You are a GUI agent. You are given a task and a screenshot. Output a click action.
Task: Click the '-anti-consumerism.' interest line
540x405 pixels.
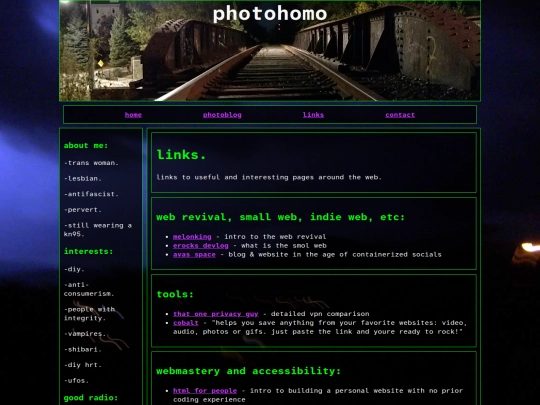(89, 289)
